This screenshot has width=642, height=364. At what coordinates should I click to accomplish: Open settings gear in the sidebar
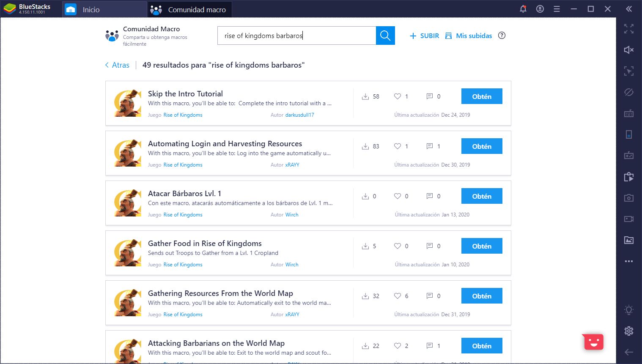coord(629,331)
